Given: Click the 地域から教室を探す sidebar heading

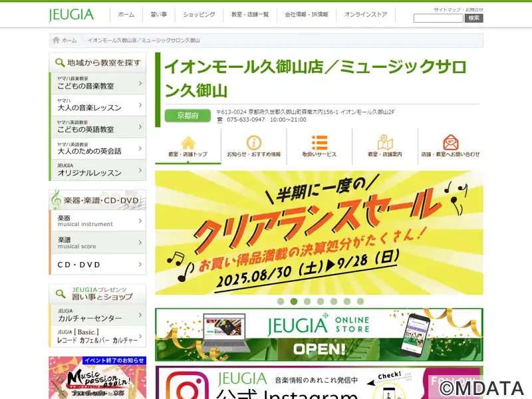Looking at the screenshot, I should tap(98, 63).
